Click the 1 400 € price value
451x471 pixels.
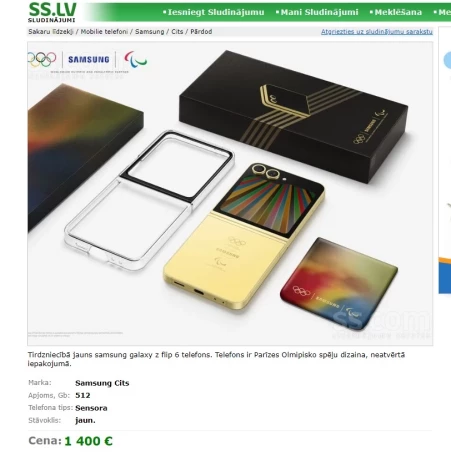tap(88, 441)
